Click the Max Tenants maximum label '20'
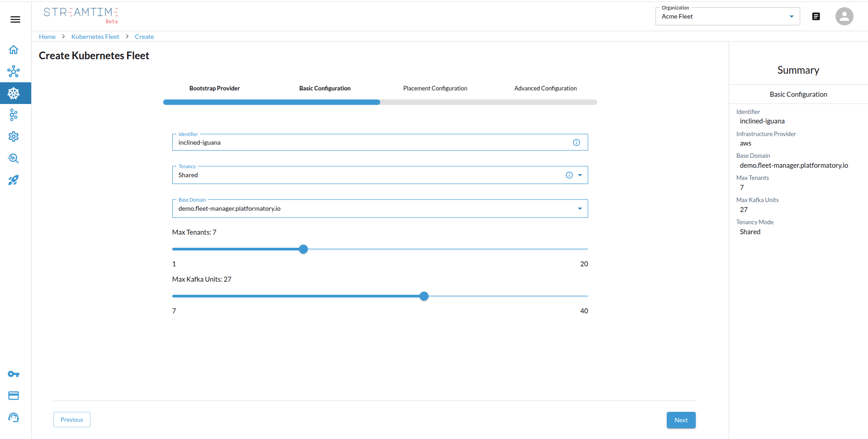Screen dimensions: 868x439 (x=584, y=264)
